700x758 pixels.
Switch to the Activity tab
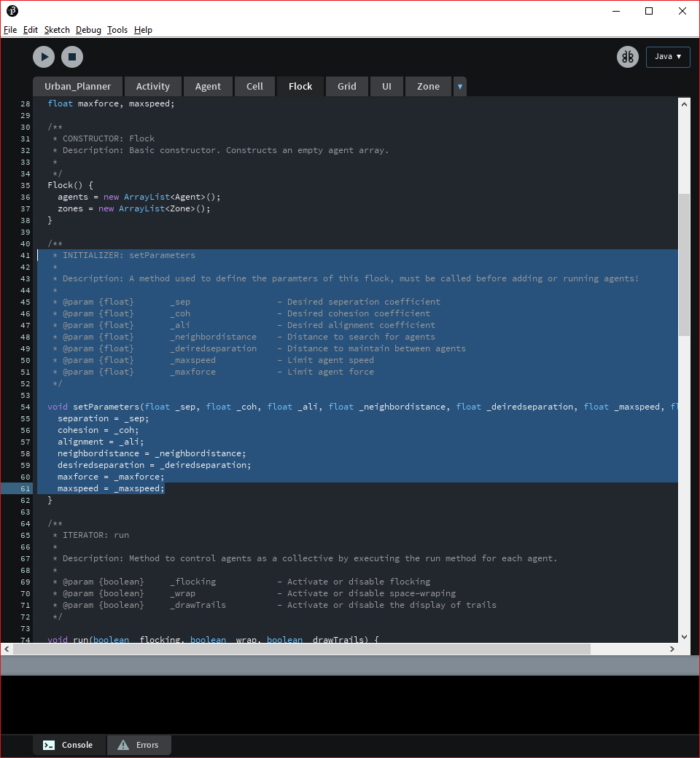152,87
